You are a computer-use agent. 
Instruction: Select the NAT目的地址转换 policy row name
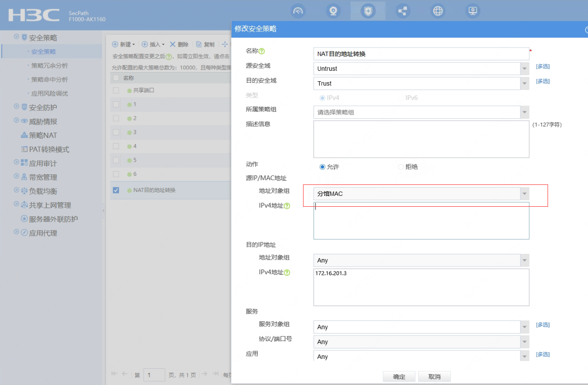click(x=154, y=190)
